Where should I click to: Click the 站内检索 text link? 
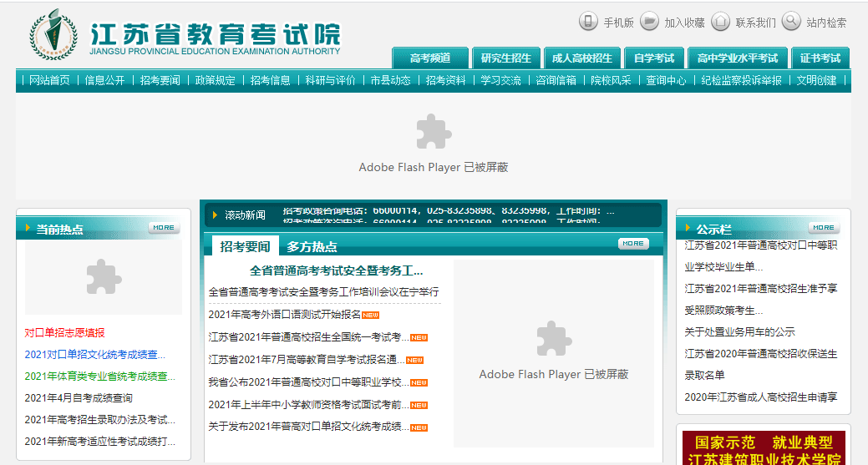[826, 23]
